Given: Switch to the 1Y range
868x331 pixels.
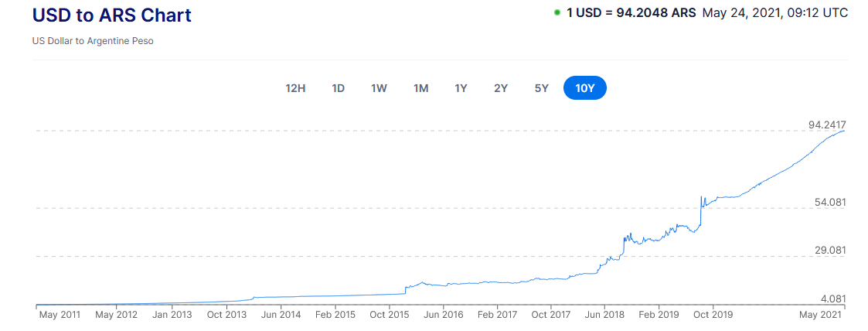Looking at the screenshot, I should pyautogui.click(x=461, y=88).
